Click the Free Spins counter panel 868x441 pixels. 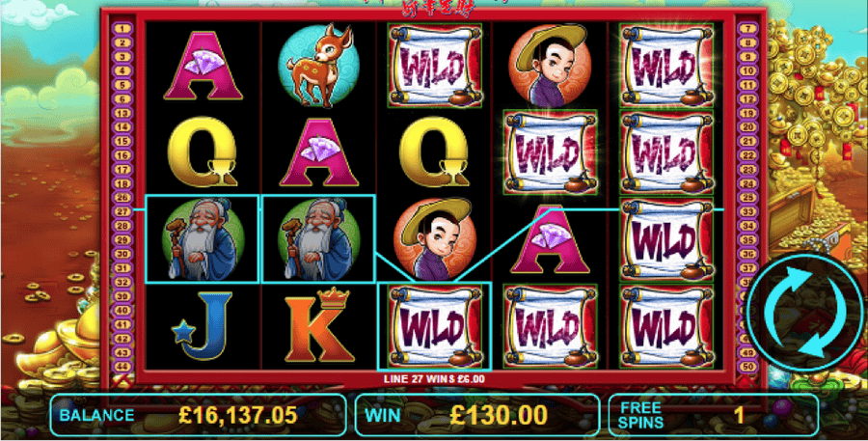(713, 415)
